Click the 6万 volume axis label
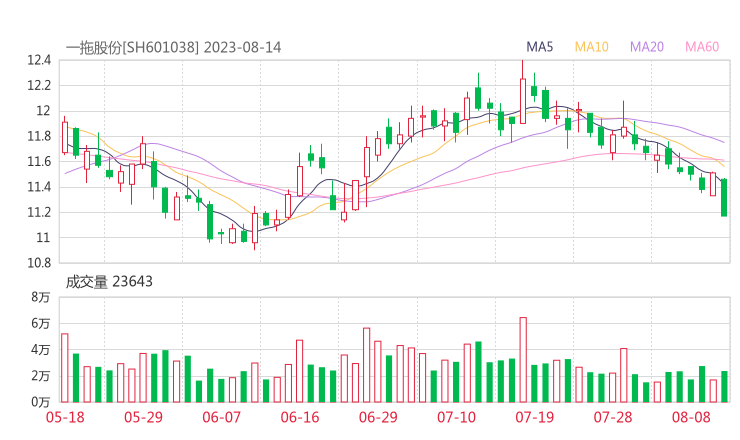Screen dimensions: 740x440 coord(41,323)
